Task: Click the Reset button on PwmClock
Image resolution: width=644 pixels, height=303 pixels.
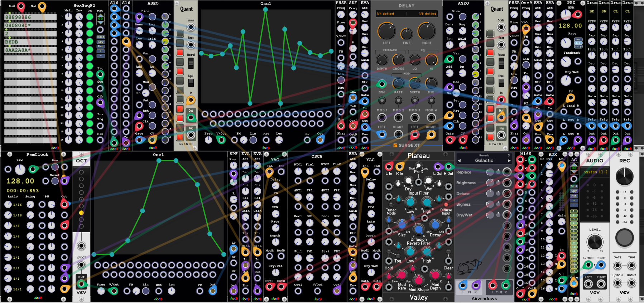Action: (x=55, y=181)
